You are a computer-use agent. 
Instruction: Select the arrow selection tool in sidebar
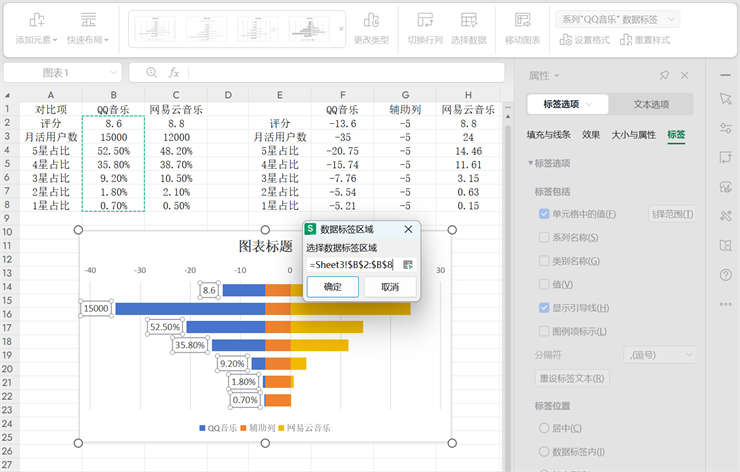tap(726, 99)
